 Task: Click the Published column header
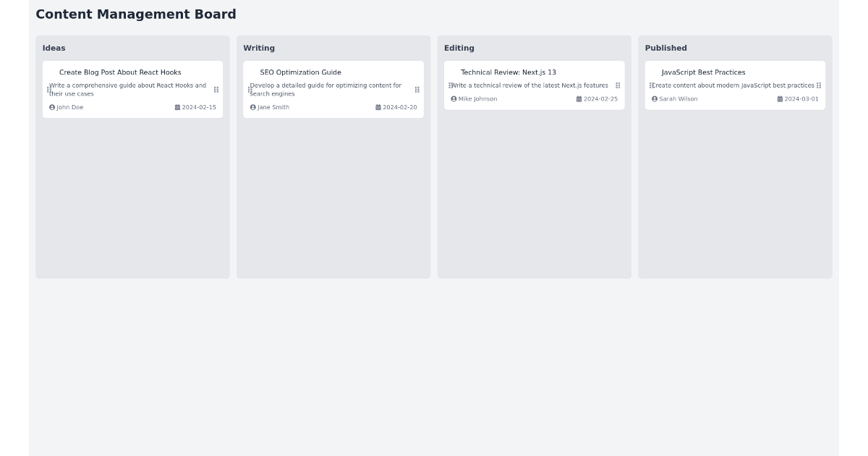(x=665, y=48)
